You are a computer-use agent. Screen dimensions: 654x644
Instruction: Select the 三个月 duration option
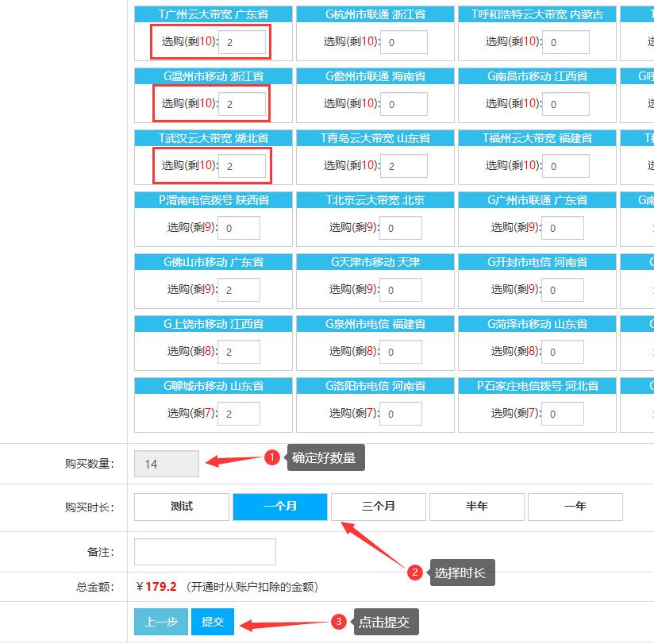click(x=379, y=507)
